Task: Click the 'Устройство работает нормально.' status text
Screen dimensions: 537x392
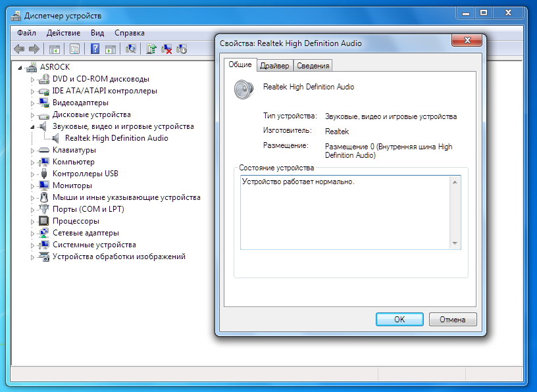Action: [x=298, y=182]
